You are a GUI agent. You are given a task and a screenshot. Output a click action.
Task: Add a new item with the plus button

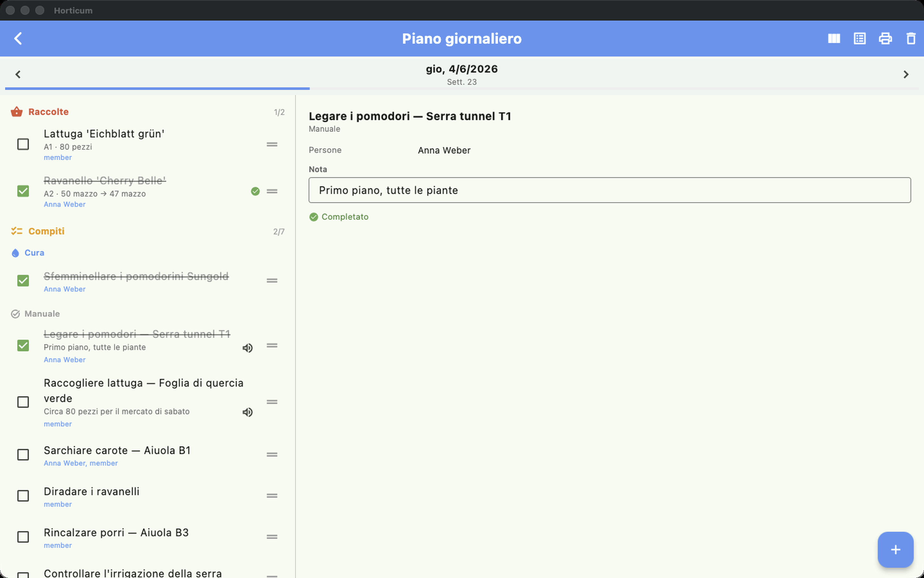(895, 550)
